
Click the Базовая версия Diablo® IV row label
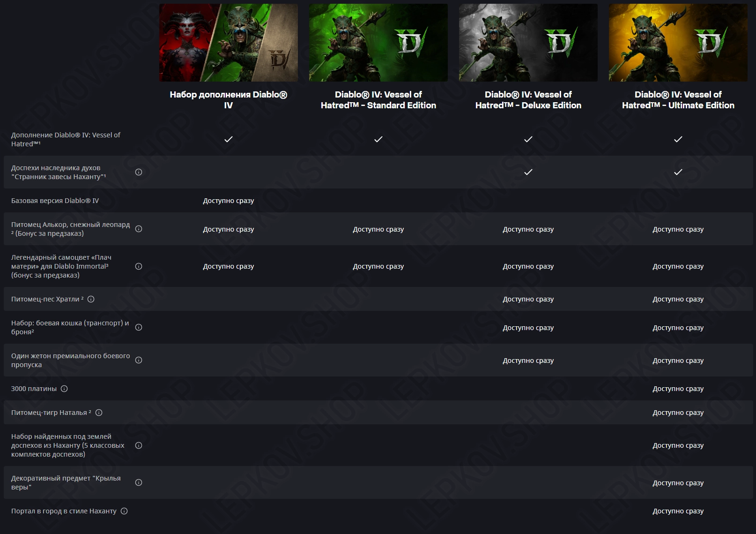(x=55, y=201)
